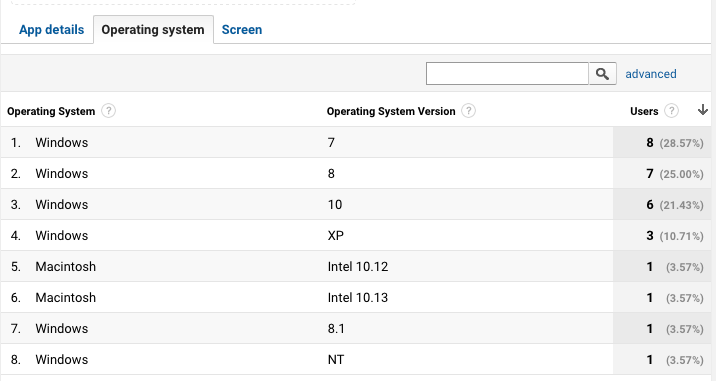Click the search magnifier button
Viewport: 716px width, 381px height.
602,74
